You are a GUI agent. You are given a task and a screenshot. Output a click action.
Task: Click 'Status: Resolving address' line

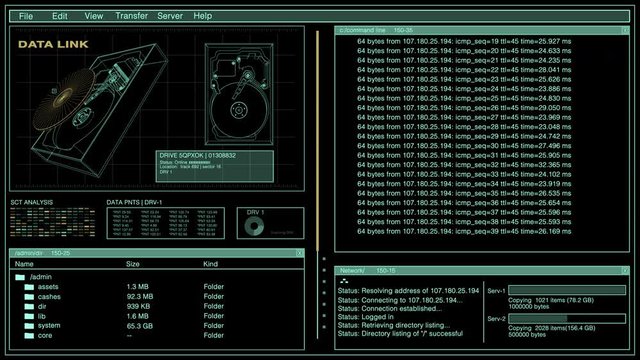point(408,291)
